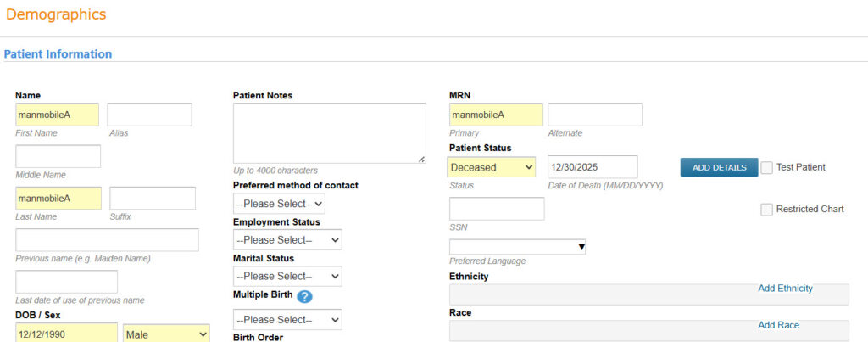Select the Sex dropdown showing Male

tap(167, 334)
